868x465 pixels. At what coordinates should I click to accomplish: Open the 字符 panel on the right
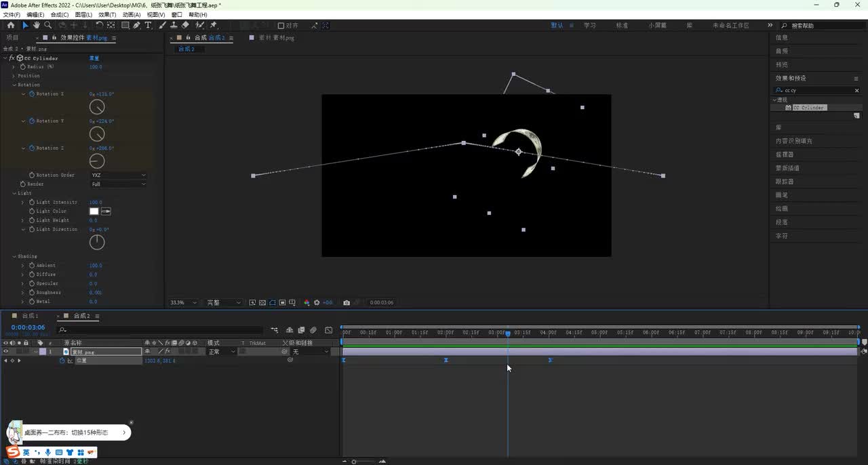click(x=782, y=236)
